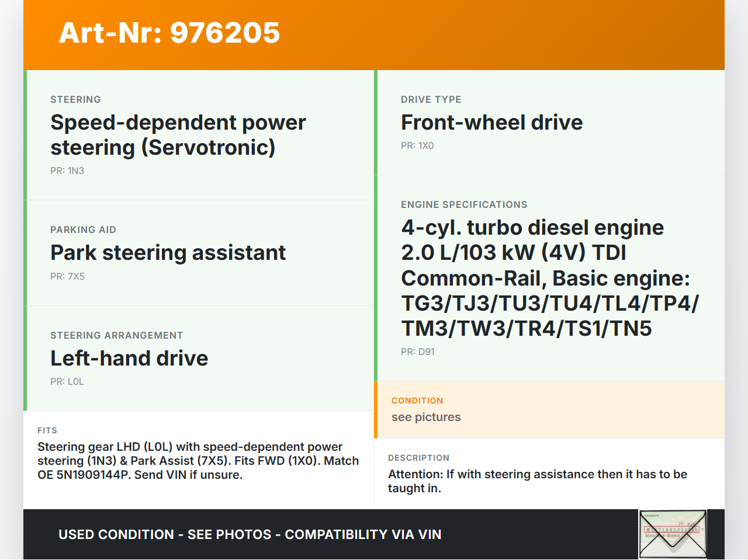Click the PR: 1X0 code
748x560 pixels.
point(417,146)
